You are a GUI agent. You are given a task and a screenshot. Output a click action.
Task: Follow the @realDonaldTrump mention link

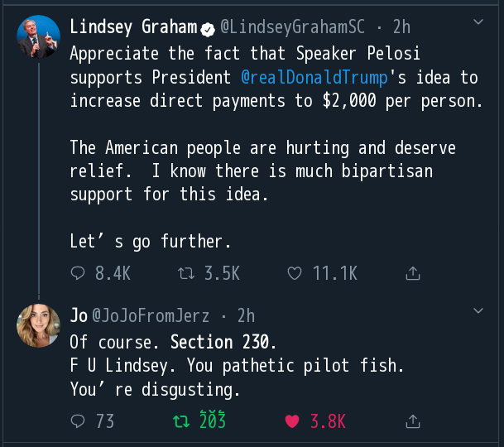pyautogui.click(x=314, y=78)
